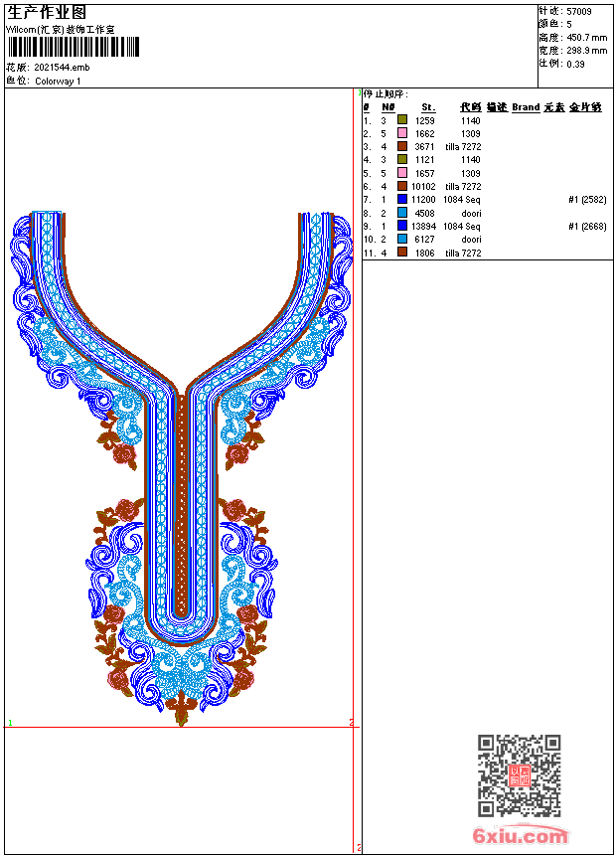Image resolution: width=616 pixels, height=855 pixels.
Task: Click the scale value '0.39'
Action: pos(575,64)
